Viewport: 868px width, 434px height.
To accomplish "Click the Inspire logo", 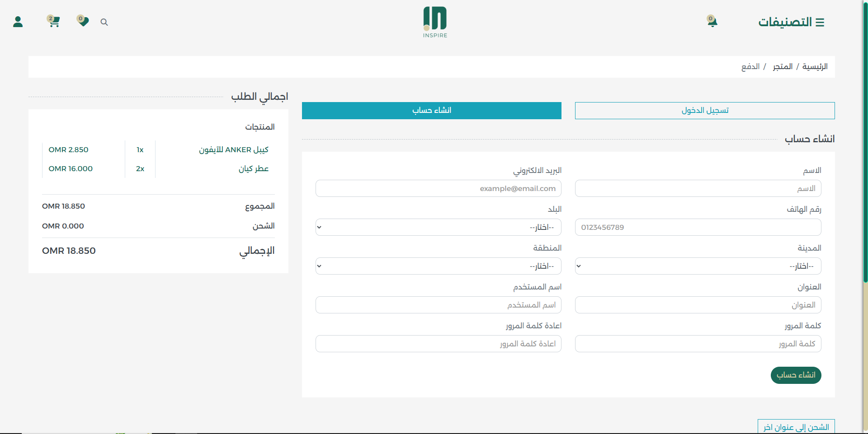I will [435, 22].
